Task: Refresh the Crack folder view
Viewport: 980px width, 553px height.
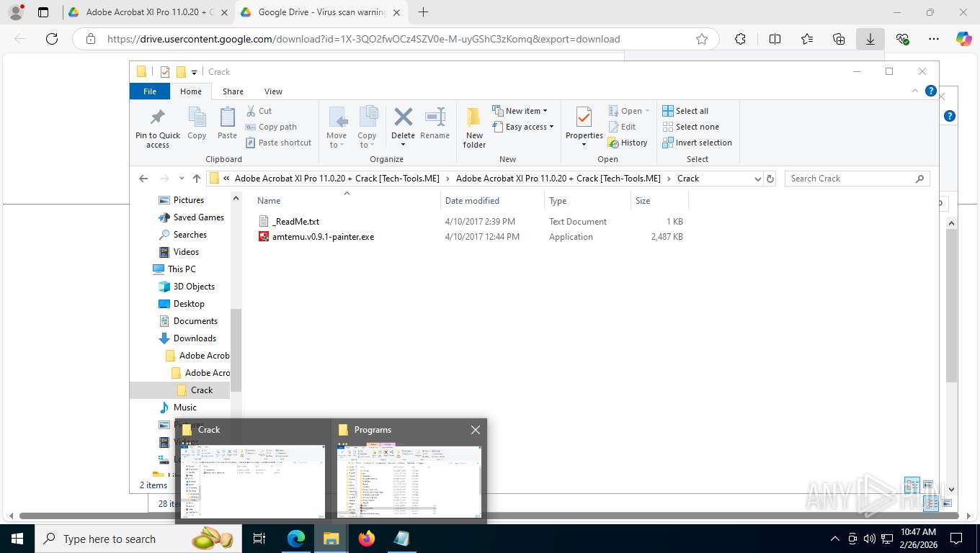Action: [x=770, y=179]
